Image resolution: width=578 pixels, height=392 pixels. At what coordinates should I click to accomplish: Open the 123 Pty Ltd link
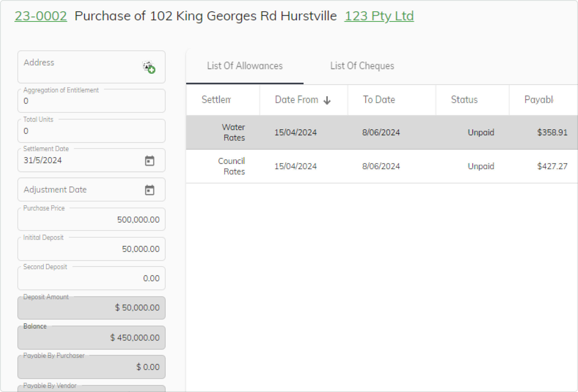click(x=379, y=16)
